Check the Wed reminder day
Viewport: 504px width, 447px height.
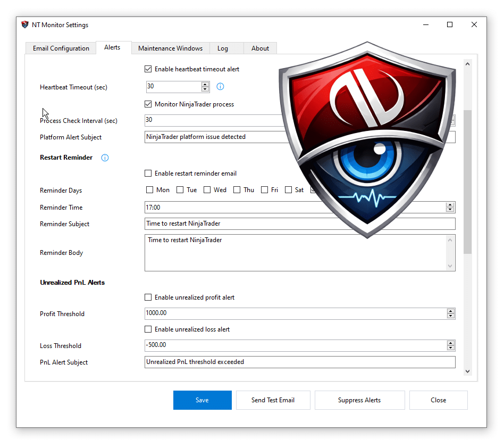coord(207,190)
